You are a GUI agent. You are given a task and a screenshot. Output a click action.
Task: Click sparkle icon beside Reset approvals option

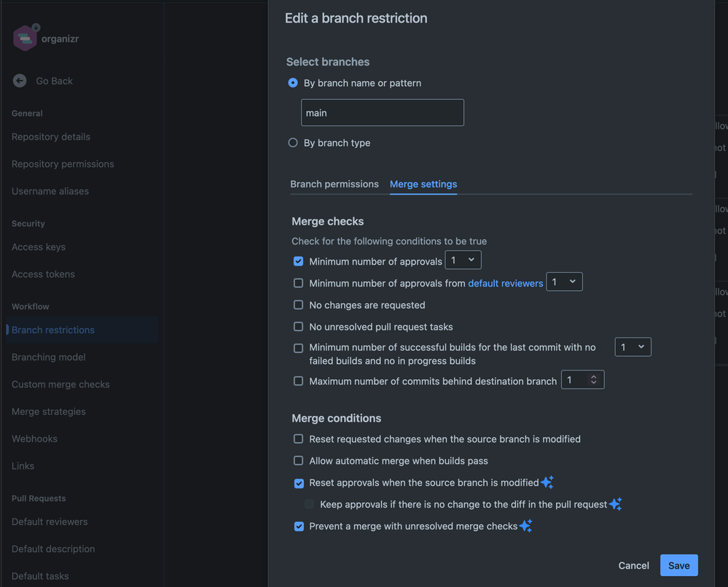pyautogui.click(x=547, y=482)
